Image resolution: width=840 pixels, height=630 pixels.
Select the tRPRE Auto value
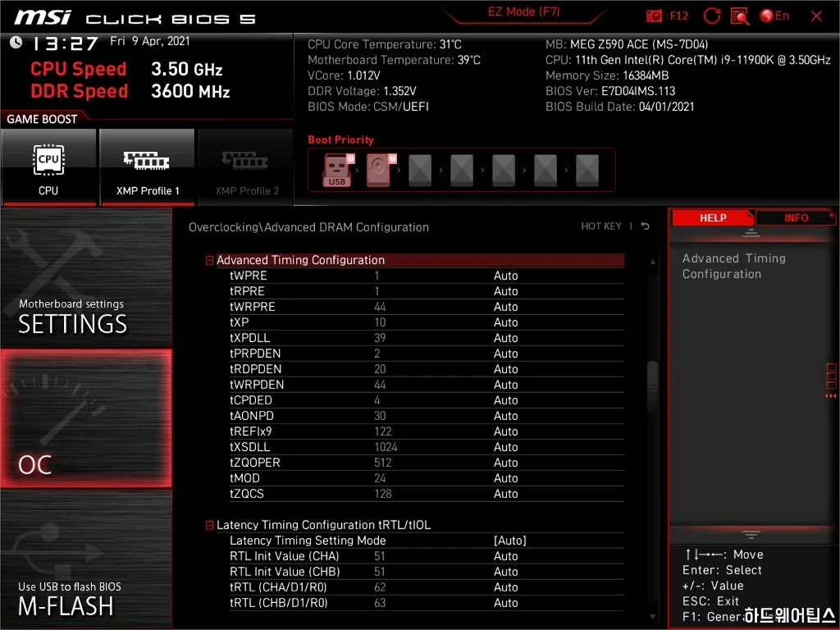coord(505,291)
